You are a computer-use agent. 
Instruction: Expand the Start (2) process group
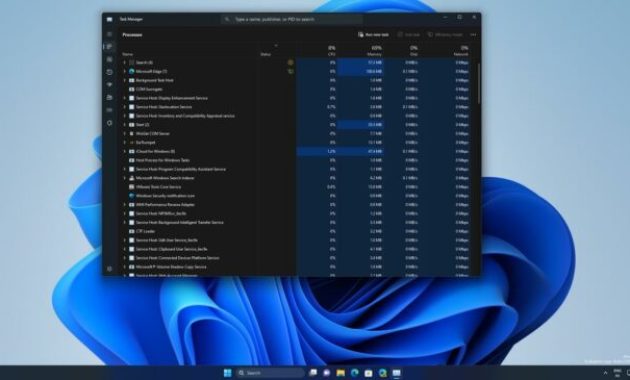(125, 125)
